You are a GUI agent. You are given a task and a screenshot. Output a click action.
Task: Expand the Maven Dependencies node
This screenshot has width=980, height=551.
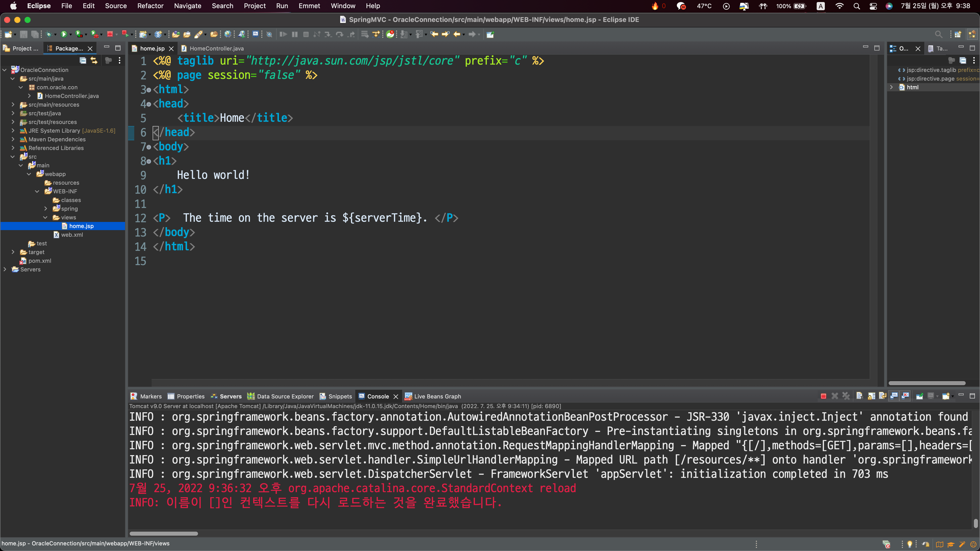pyautogui.click(x=13, y=139)
